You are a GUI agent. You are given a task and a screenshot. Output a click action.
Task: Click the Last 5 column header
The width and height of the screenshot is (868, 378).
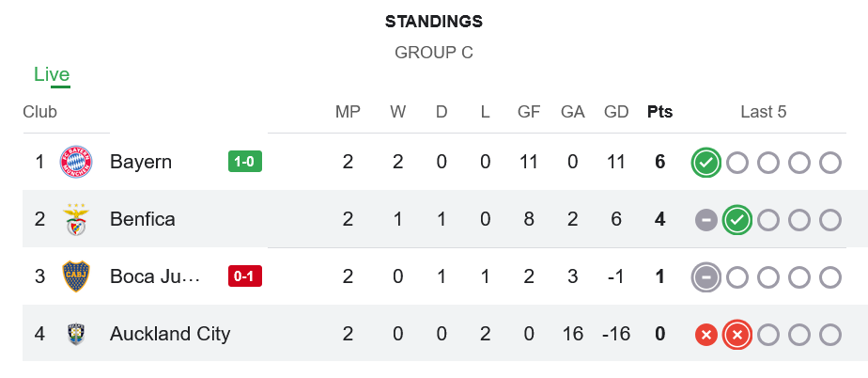click(763, 112)
